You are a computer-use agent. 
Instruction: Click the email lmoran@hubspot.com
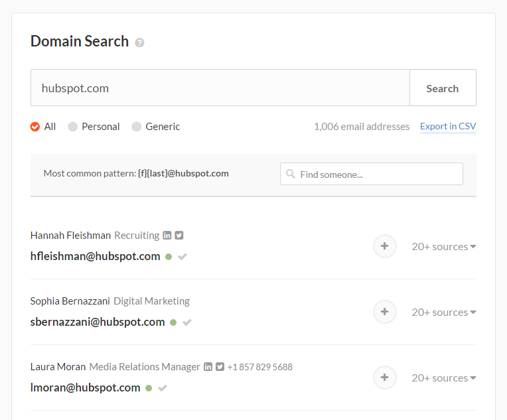point(85,387)
